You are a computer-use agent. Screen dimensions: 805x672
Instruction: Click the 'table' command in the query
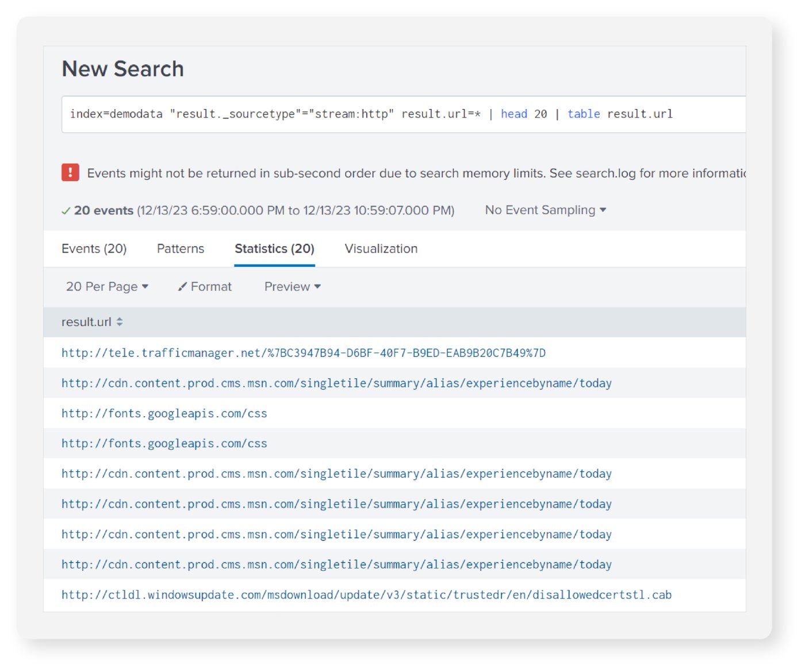coord(584,114)
